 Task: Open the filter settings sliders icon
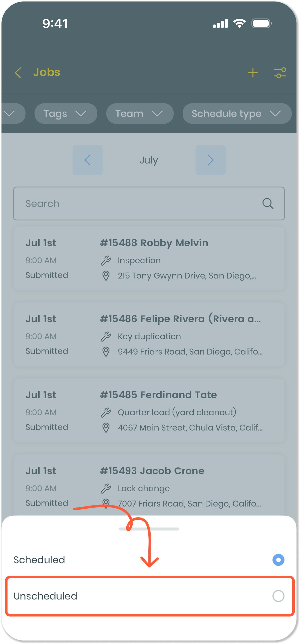point(280,73)
